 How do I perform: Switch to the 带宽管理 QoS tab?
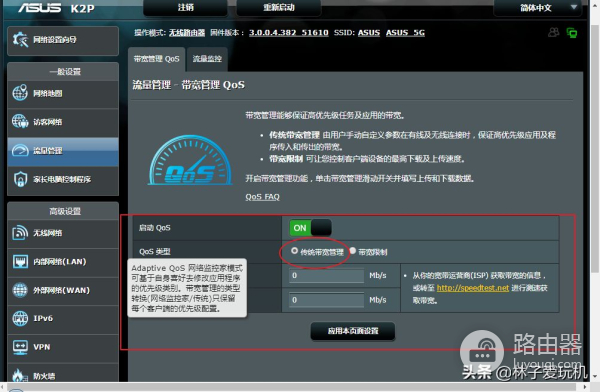point(157,59)
